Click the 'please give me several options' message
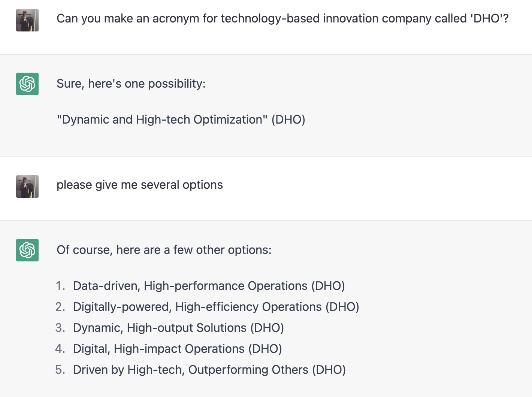The height and width of the screenshot is (397, 532). [x=140, y=185]
